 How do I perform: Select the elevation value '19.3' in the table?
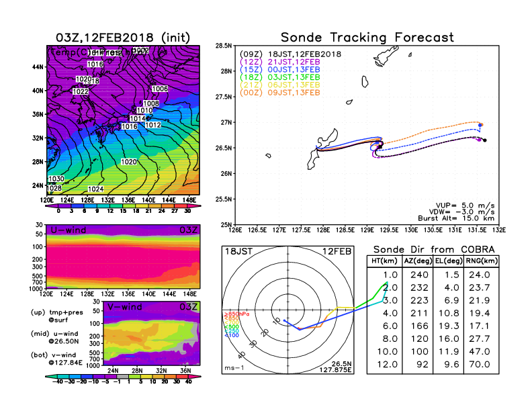[x=449, y=326]
